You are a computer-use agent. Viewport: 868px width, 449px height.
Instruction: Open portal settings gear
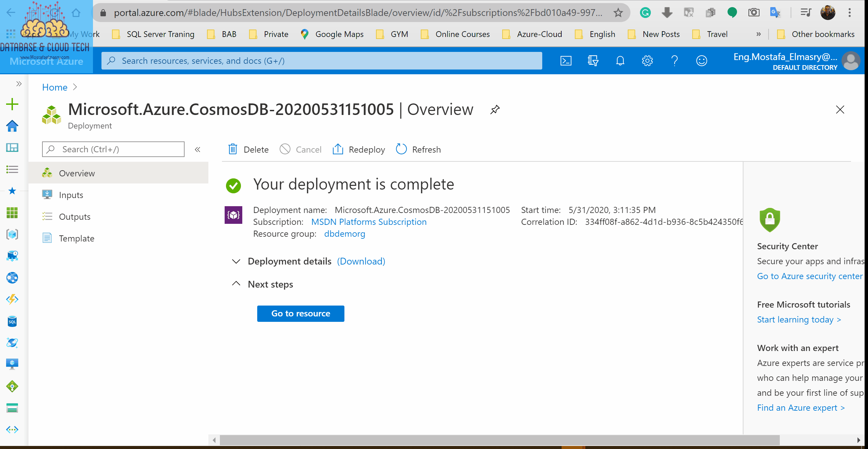pyautogui.click(x=647, y=61)
